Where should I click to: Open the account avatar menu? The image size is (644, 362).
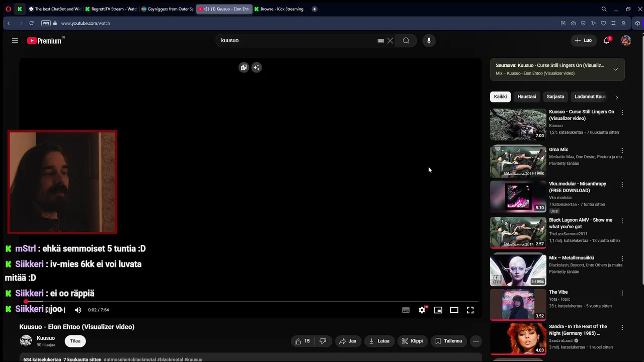tap(626, 41)
